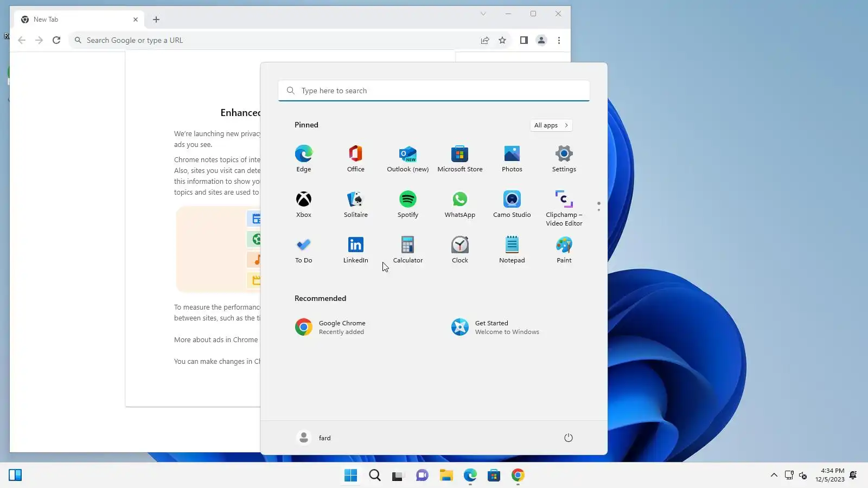Open the Solitaire game
The width and height of the screenshot is (868, 488).
[356, 204]
